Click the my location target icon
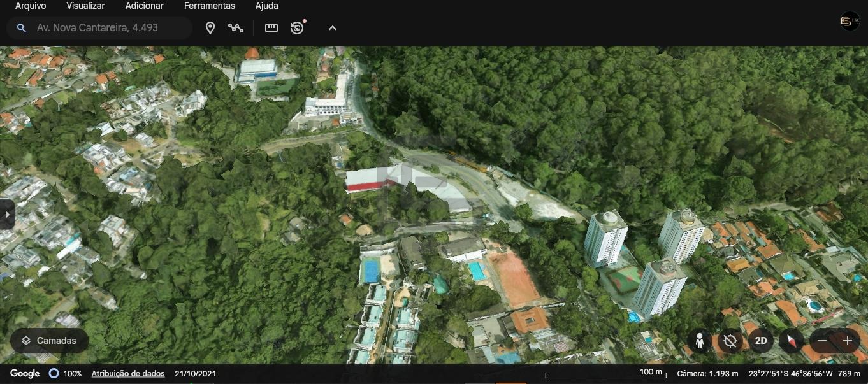868x384 pixels. pyautogui.click(x=730, y=341)
